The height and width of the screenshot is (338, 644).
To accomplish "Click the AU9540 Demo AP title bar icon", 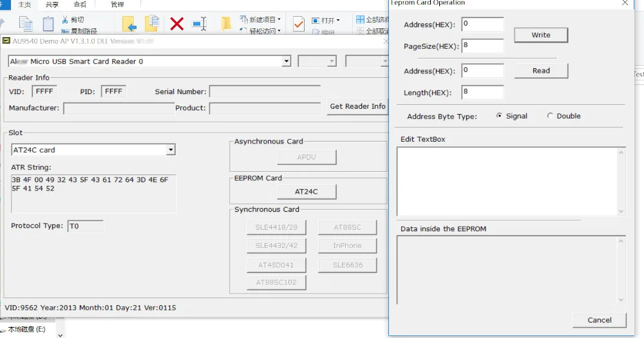I will 6,41.
